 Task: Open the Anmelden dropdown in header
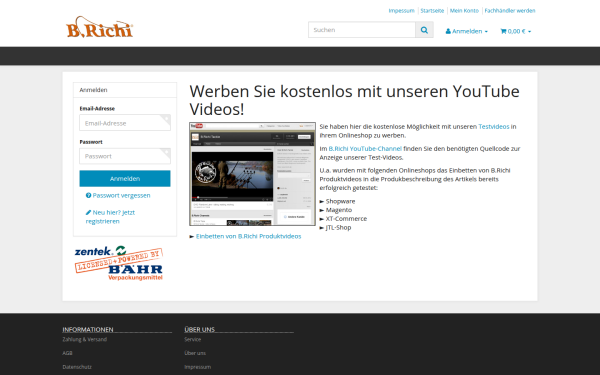click(x=466, y=31)
